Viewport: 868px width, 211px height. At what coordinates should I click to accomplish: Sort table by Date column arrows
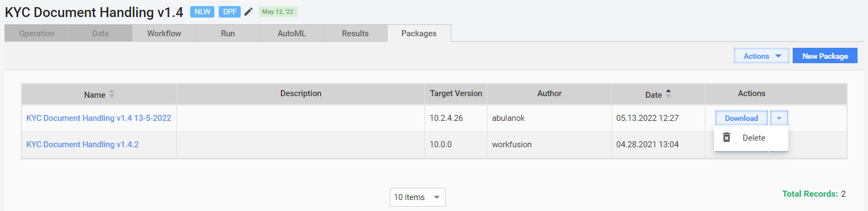coord(668,94)
